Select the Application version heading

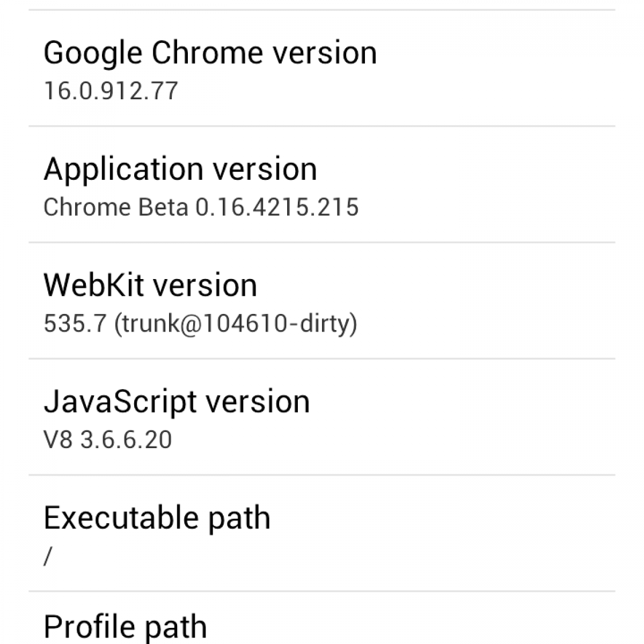tap(180, 169)
